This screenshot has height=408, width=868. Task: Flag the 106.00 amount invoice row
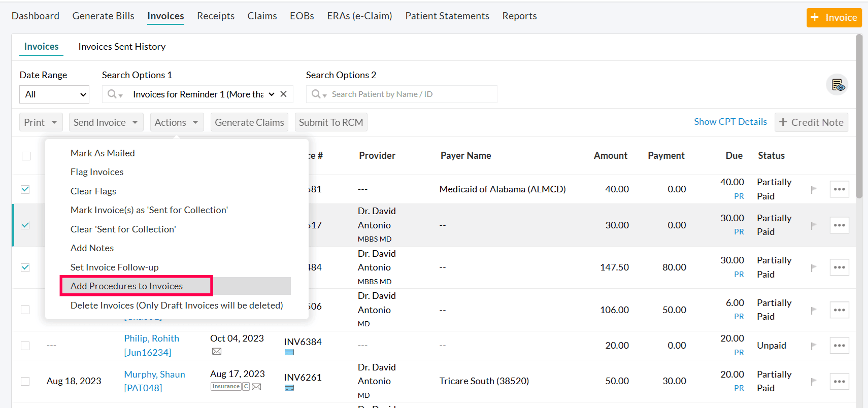click(813, 310)
